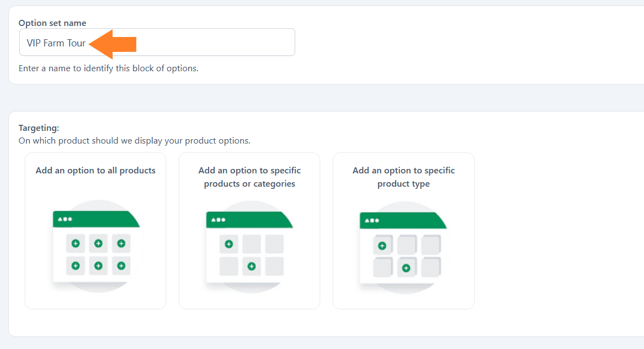Choose 'Add an option to specific products or categories'
This screenshot has height=349, width=644.
(x=249, y=231)
